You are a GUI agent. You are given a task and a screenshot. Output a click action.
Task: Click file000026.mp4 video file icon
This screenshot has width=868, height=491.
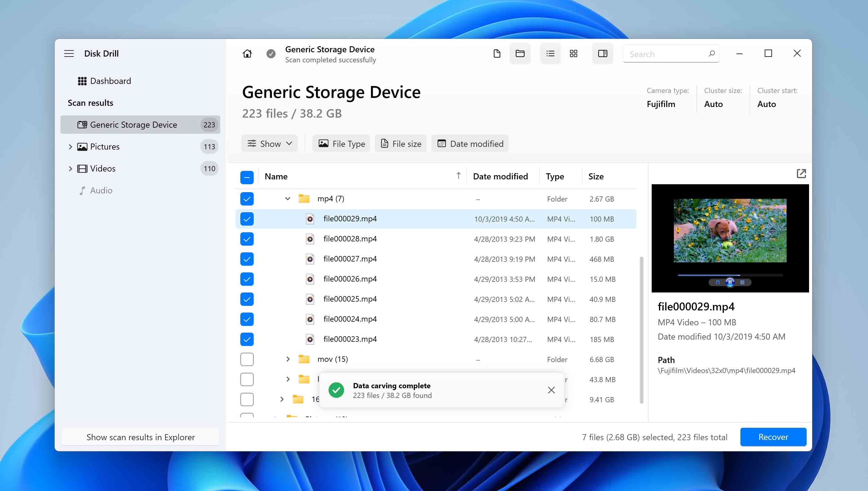310,279
